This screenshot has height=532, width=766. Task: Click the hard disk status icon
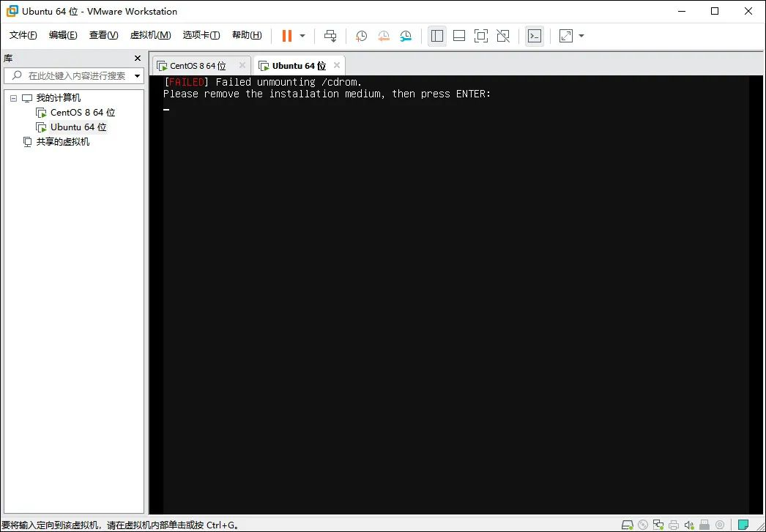628,525
